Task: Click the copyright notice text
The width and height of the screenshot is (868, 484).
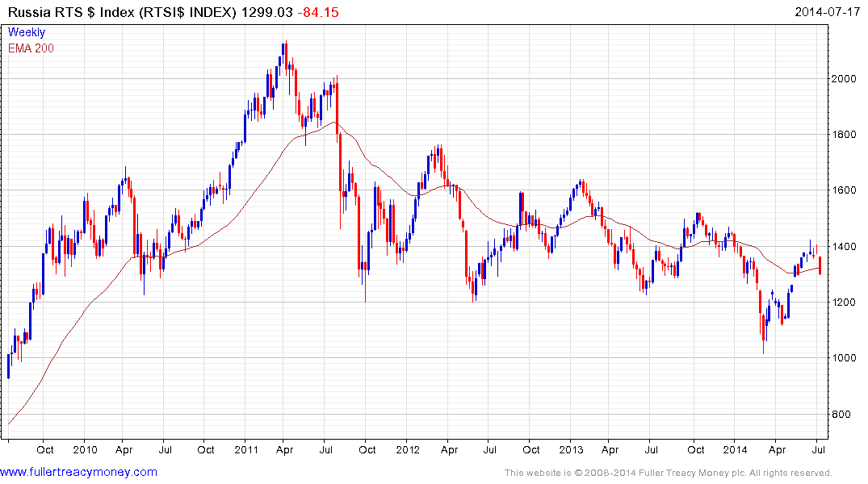Action: click(x=669, y=473)
